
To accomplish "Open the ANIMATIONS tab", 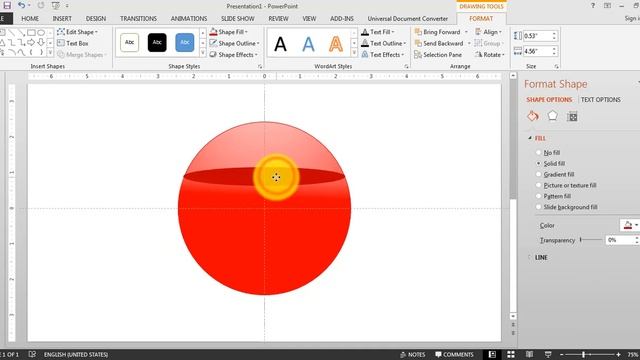I will click(189, 19).
